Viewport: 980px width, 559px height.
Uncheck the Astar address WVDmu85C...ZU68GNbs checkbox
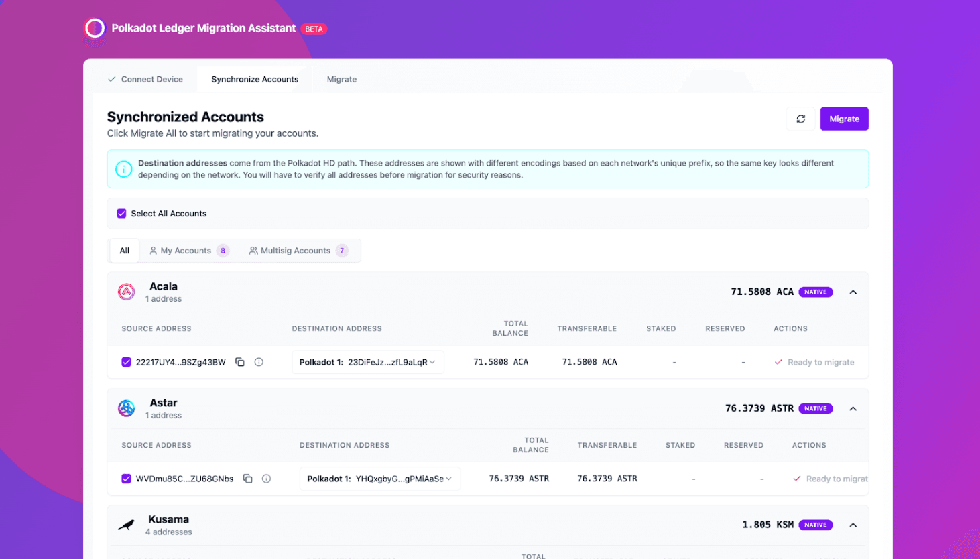126,479
